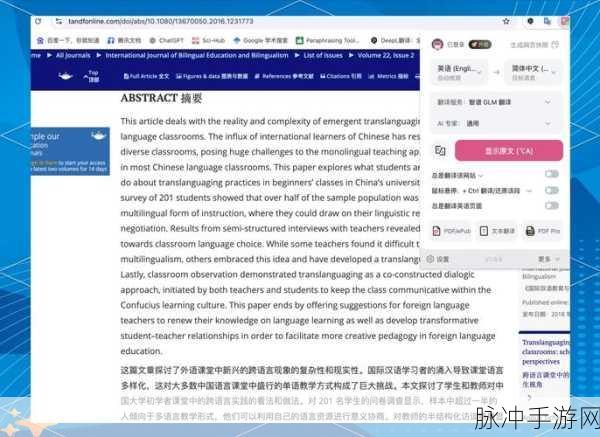Expand the always translate this site chevron
The width and height of the screenshot is (600, 437).
tap(481, 176)
